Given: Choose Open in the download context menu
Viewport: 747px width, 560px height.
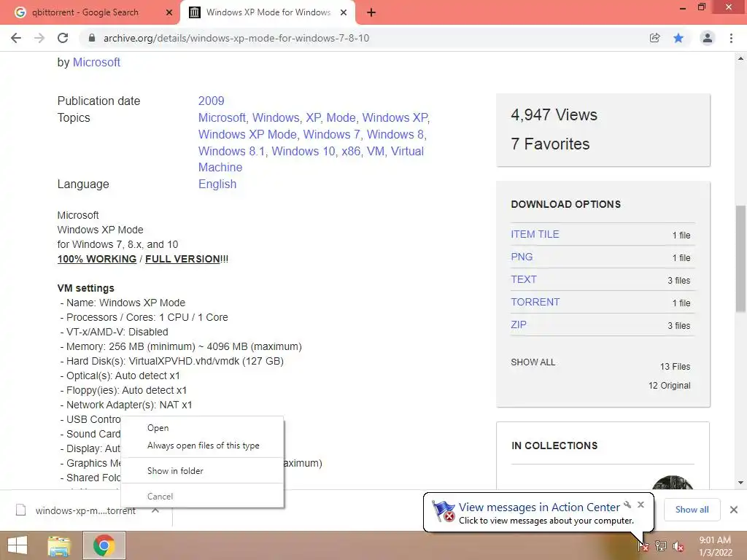Looking at the screenshot, I should (203, 428).
